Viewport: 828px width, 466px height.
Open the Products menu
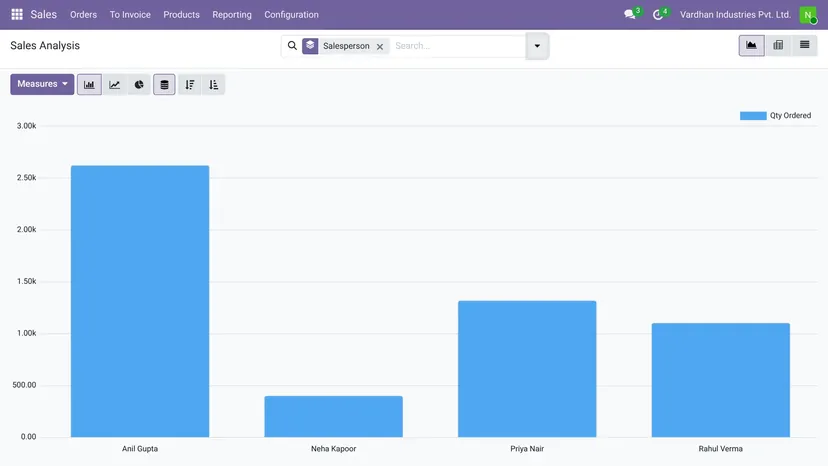[181, 15]
